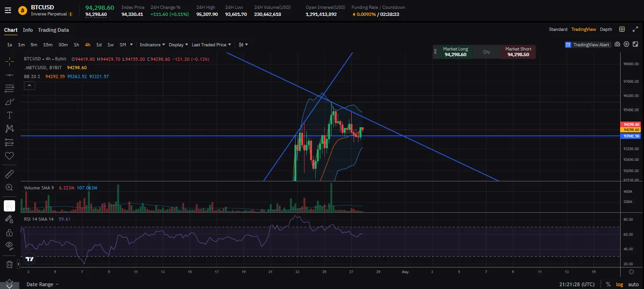
Task: Toggle auto scale mode
Action: pos(633,284)
